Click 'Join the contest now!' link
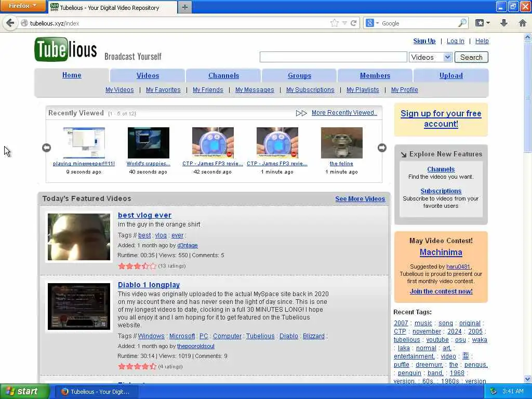Image resolution: width=532 pixels, height=399 pixels. click(x=441, y=291)
